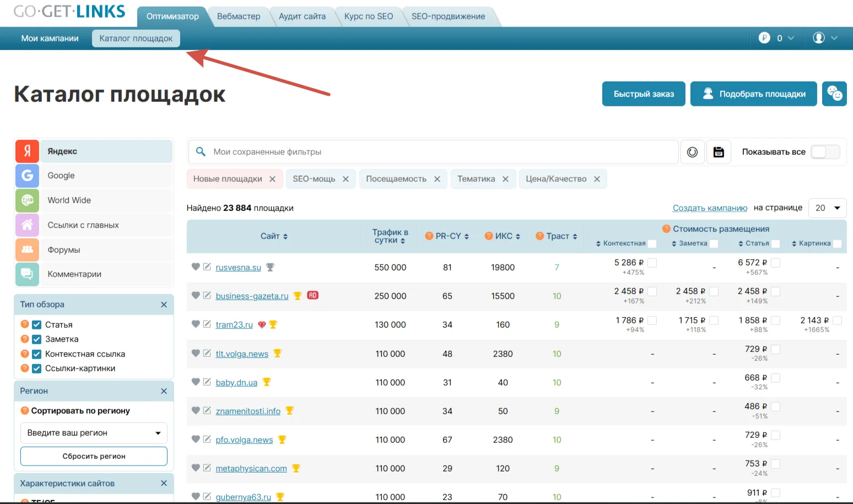Click the ruble balance icon in header
Viewport: 853px width, 504px height.
pyautogui.click(x=764, y=38)
